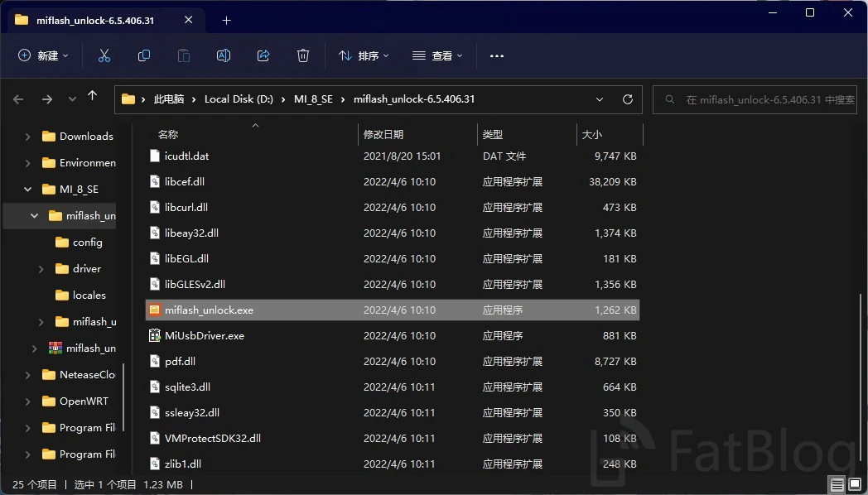868x495 pixels.
Task: Select the Downloads folder in sidebar
Action: coord(78,136)
